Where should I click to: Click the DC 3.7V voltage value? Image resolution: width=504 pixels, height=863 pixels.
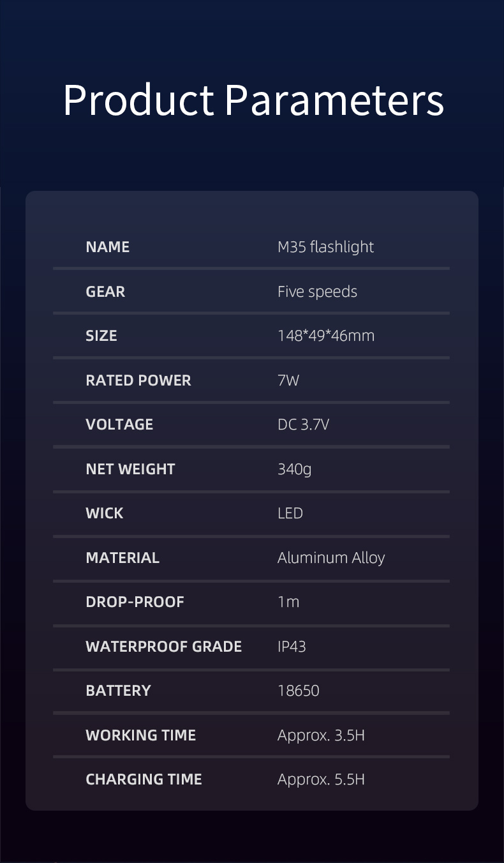(303, 424)
